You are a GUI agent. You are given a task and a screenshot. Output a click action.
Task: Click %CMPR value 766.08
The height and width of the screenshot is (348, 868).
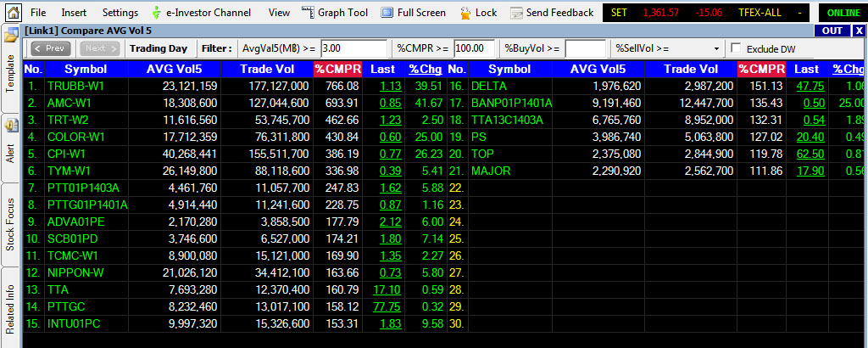pos(343,87)
